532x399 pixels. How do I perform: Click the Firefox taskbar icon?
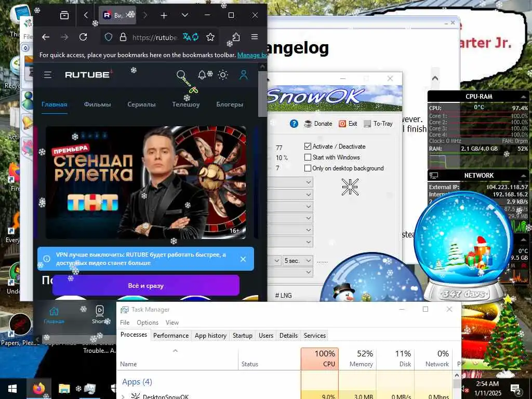pyautogui.click(x=39, y=388)
